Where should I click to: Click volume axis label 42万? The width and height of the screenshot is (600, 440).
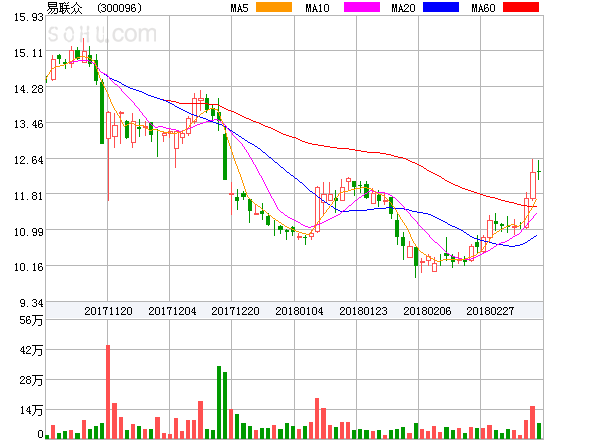tap(31, 350)
